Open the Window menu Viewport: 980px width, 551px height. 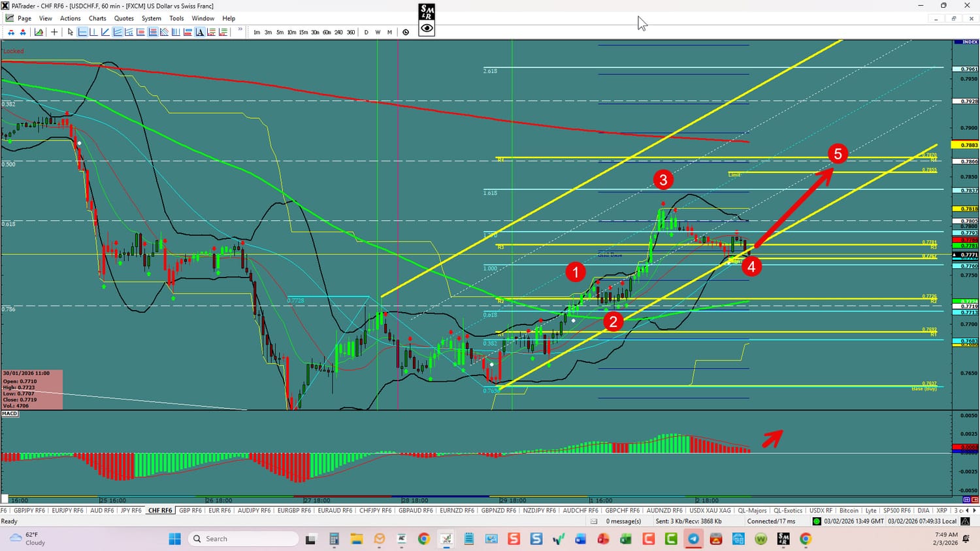203,18
